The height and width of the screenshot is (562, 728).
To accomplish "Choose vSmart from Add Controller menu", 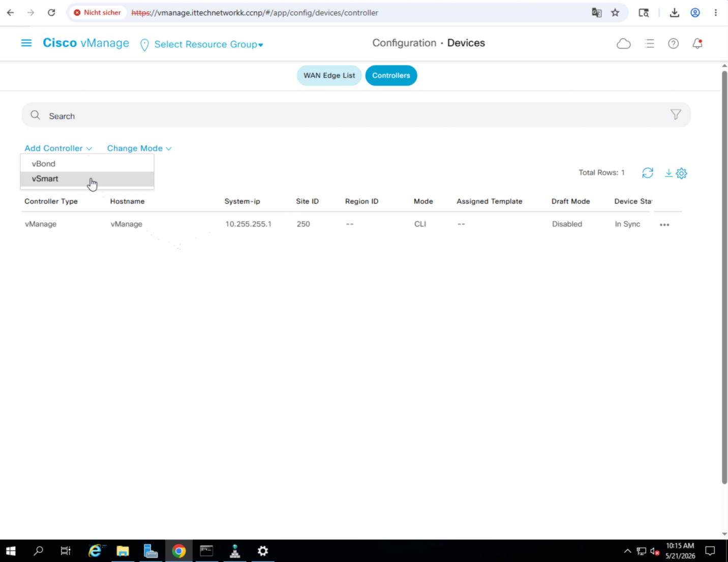I will (87, 179).
